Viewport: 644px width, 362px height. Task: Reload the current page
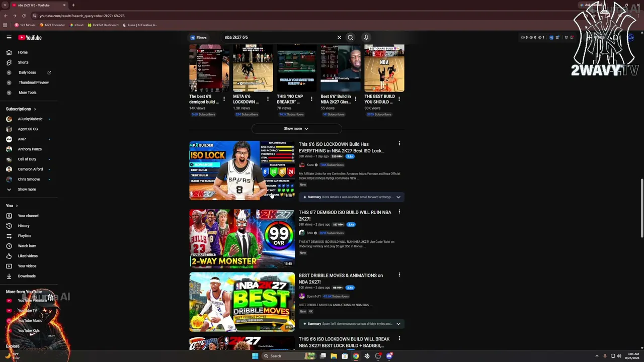(x=24, y=16)
